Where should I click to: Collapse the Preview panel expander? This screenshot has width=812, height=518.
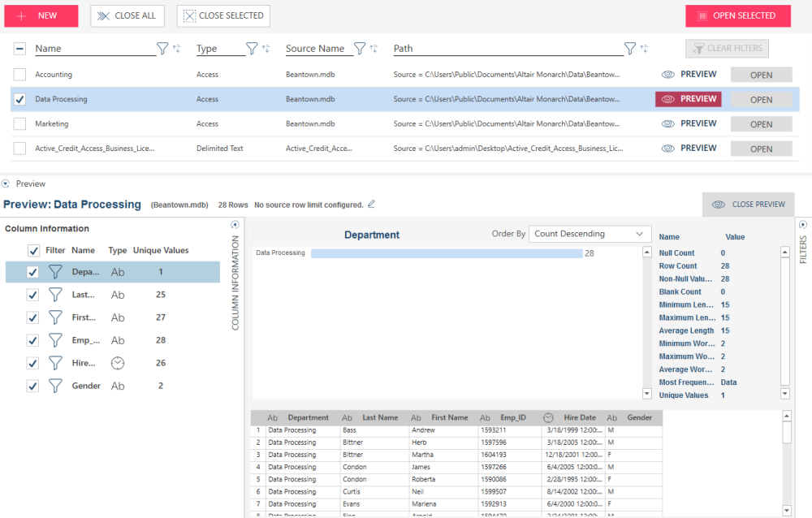tap(6, 184)
